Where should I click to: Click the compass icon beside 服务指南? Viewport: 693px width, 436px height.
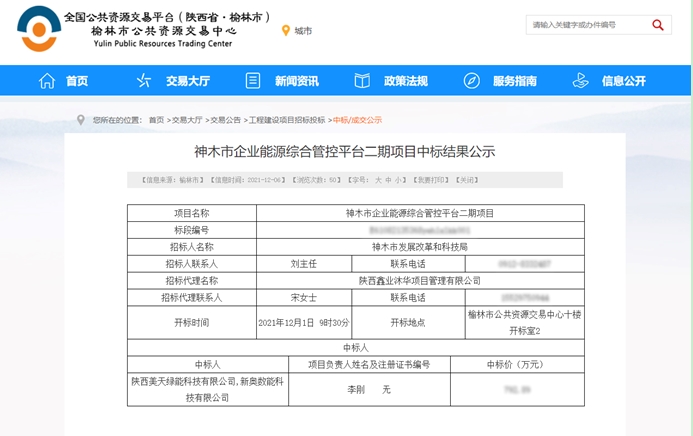click(x=472, y=81)
